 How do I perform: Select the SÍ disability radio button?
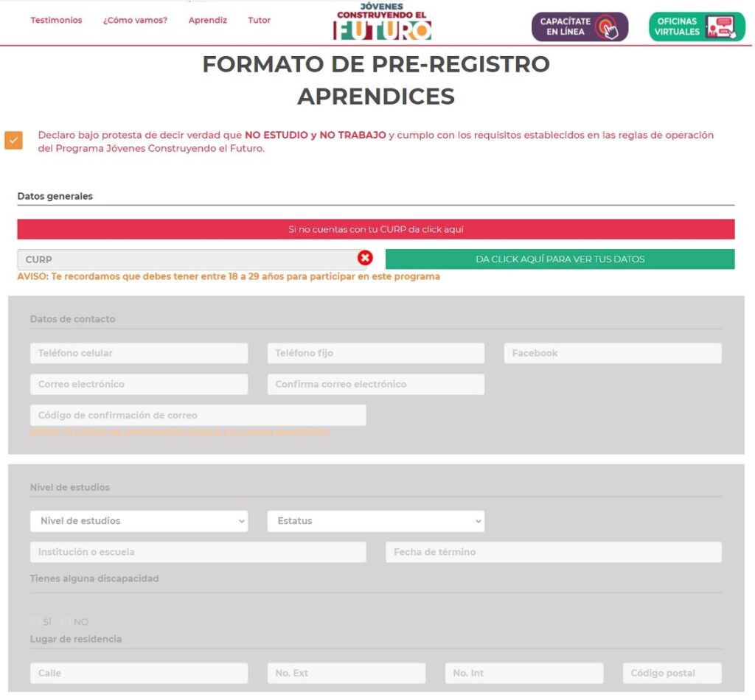click(35, 622)
